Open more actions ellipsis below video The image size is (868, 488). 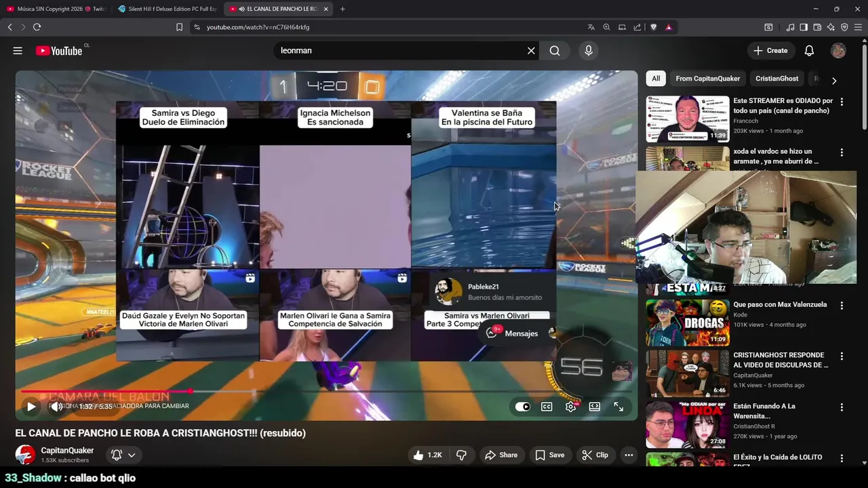[x=629, y=455]
